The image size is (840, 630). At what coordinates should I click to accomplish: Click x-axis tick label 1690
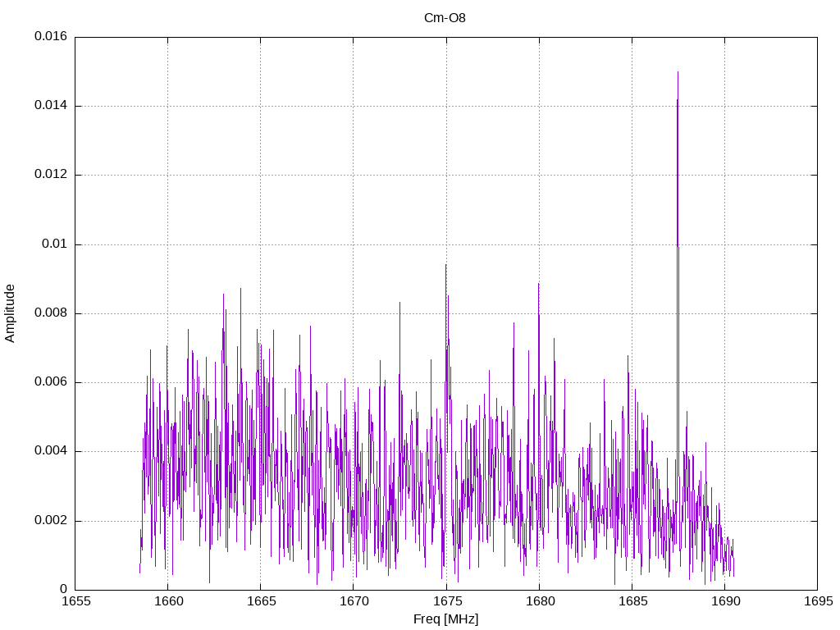725,601
